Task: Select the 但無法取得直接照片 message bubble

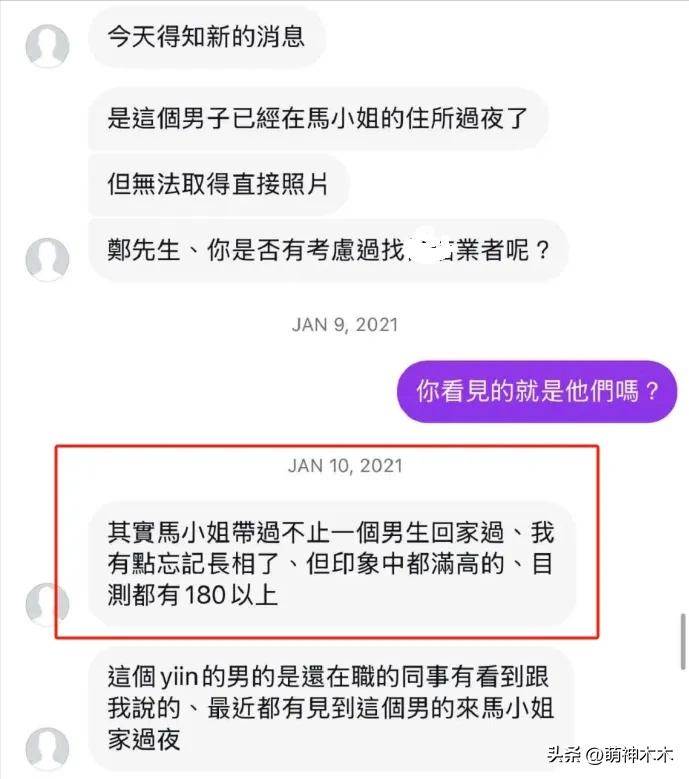Action: click(x=219, y=184)
